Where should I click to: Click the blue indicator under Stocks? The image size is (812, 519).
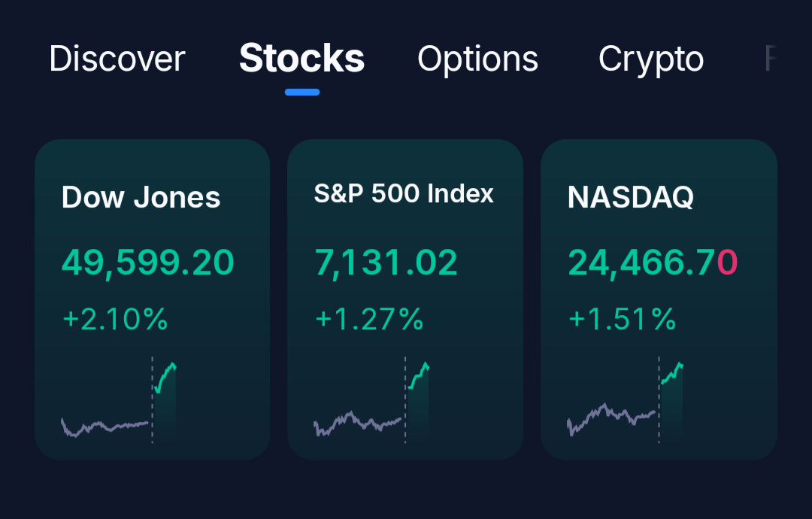tap(302, 92)
